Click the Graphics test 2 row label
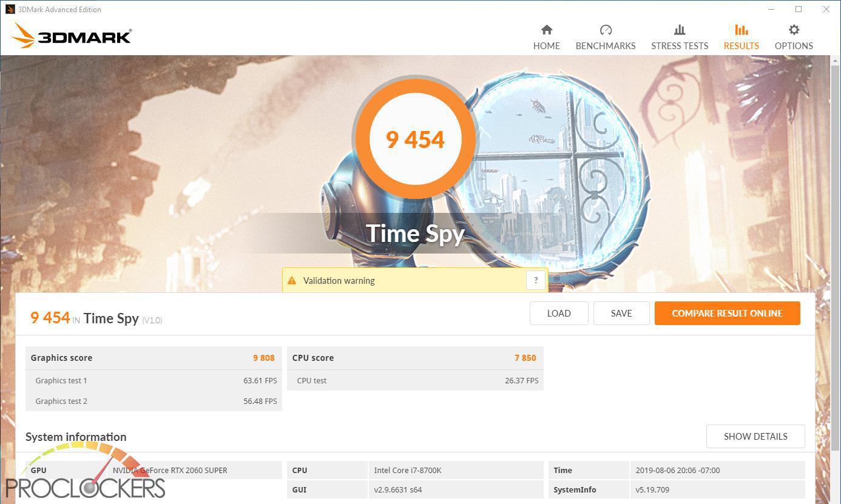Viewport: 841px width, 504px height. tap(61, 401)
